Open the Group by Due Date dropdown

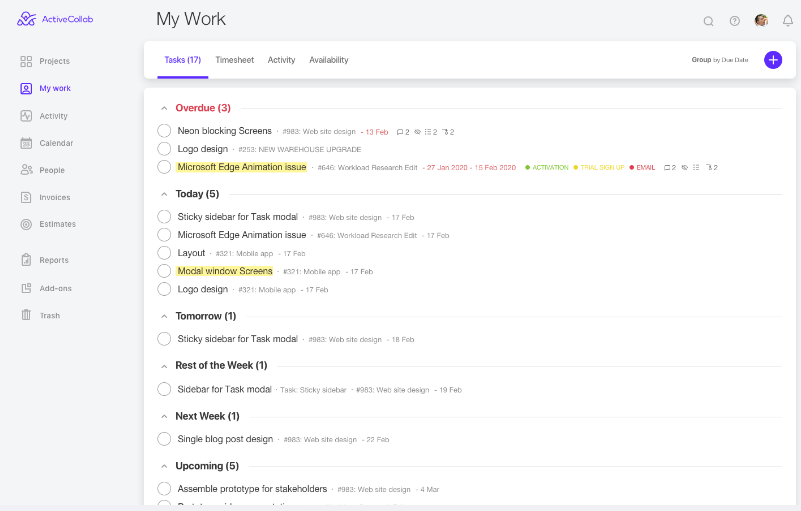pyautogui.click(x=719, y=60)
